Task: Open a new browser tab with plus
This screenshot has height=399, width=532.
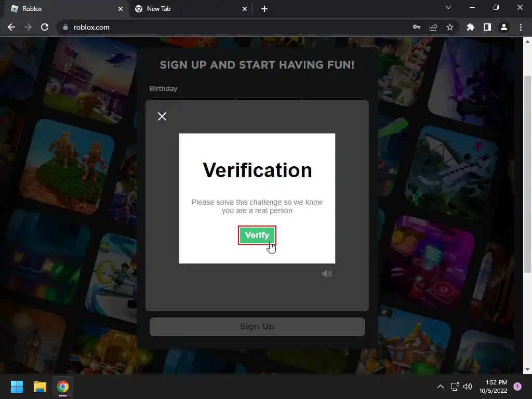Action: point(264,9)
